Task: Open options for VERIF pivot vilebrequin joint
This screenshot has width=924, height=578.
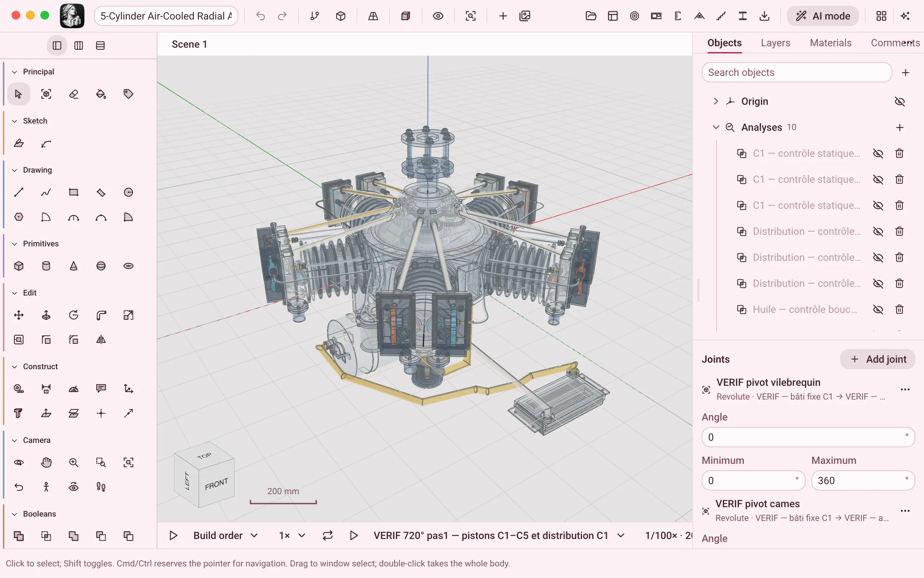Action: (x=905, y=389)
